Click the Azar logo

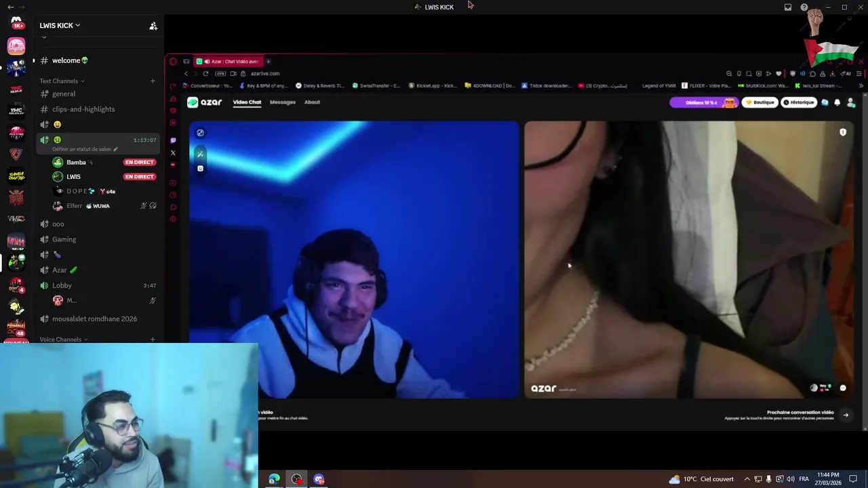(x=205, y=102)
